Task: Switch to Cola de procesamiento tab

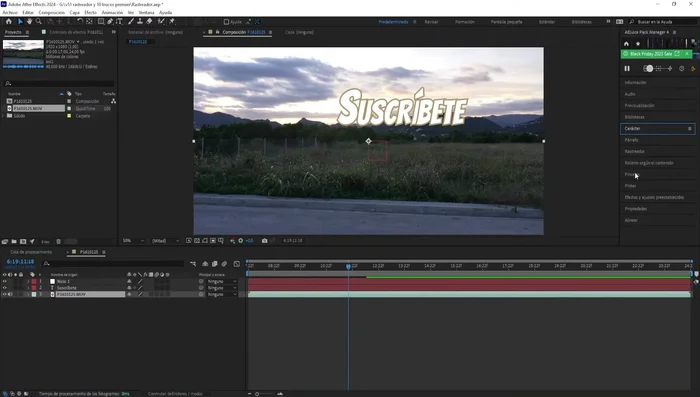Action: pyautogui.click(x=31, y=252)
